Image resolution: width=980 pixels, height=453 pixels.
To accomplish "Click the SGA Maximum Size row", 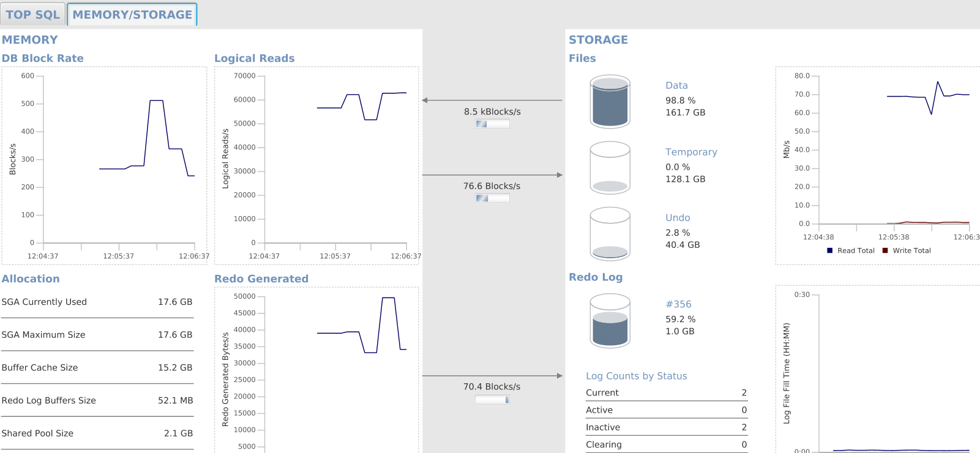I will [97, 335].
